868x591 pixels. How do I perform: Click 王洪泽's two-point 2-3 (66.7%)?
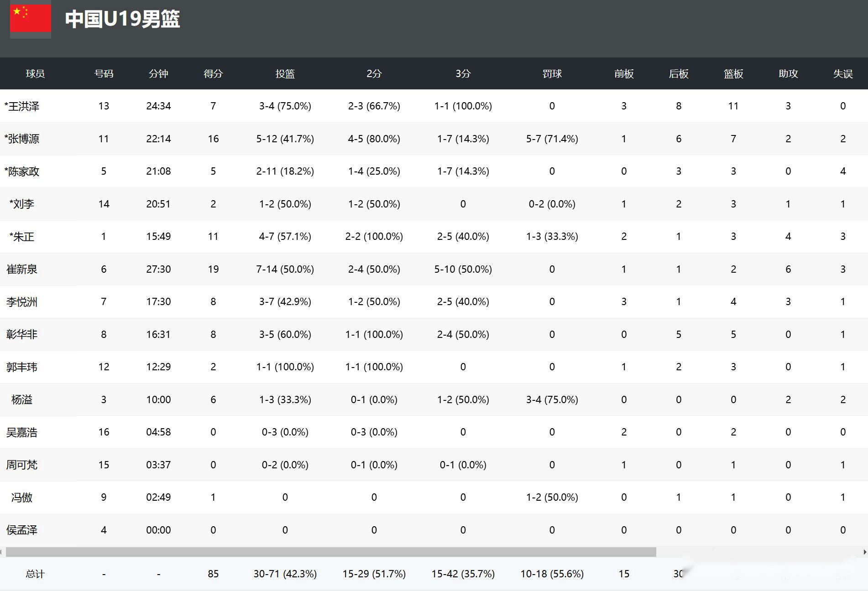[x=374, y=106]
